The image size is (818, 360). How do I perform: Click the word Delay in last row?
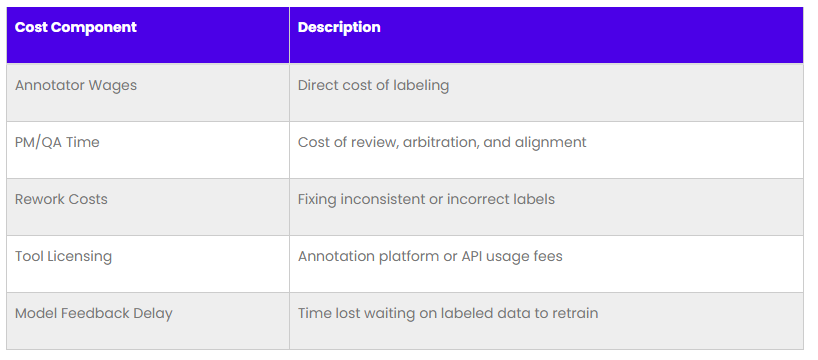click(153, 314)
